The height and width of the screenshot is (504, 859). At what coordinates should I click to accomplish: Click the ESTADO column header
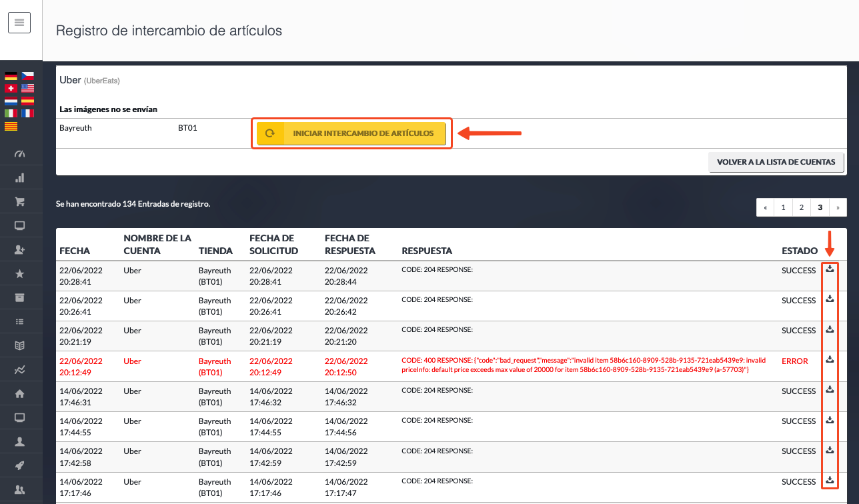800,251
